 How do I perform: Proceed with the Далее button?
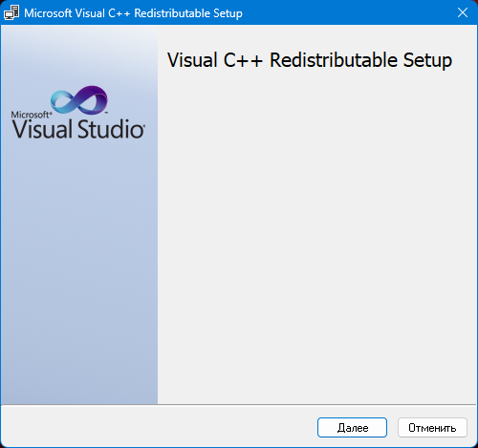[352, 428]
